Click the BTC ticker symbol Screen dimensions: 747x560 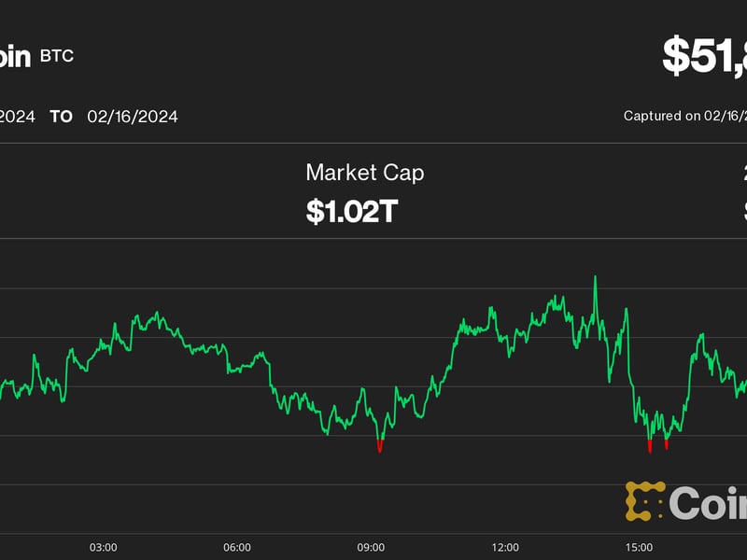point(56,56)
